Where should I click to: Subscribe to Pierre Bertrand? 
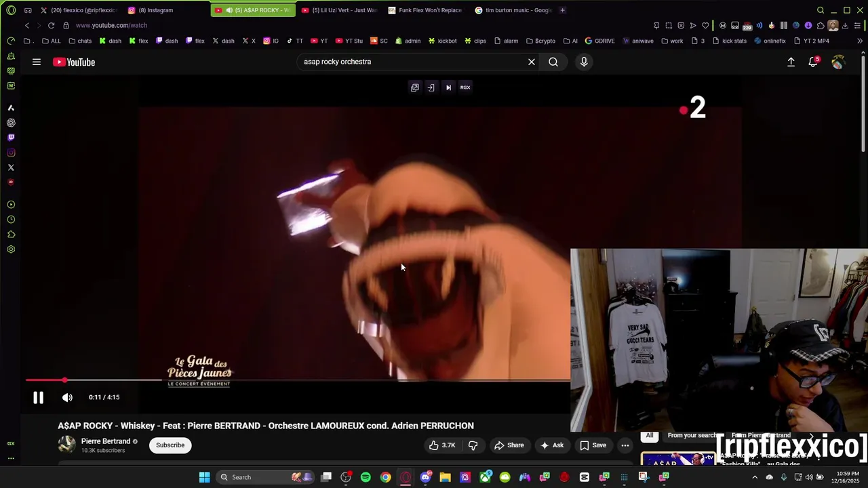point(170,445)
